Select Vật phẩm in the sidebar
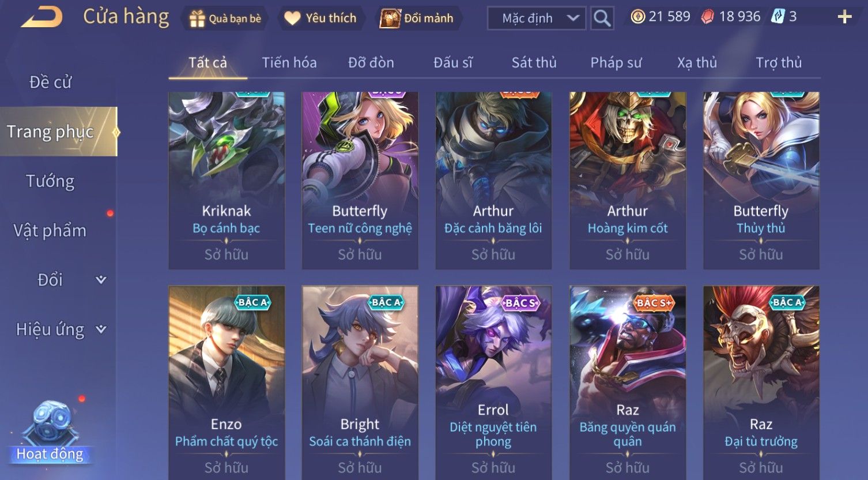The height and width of the screenshot is (480, 868). 51,231
